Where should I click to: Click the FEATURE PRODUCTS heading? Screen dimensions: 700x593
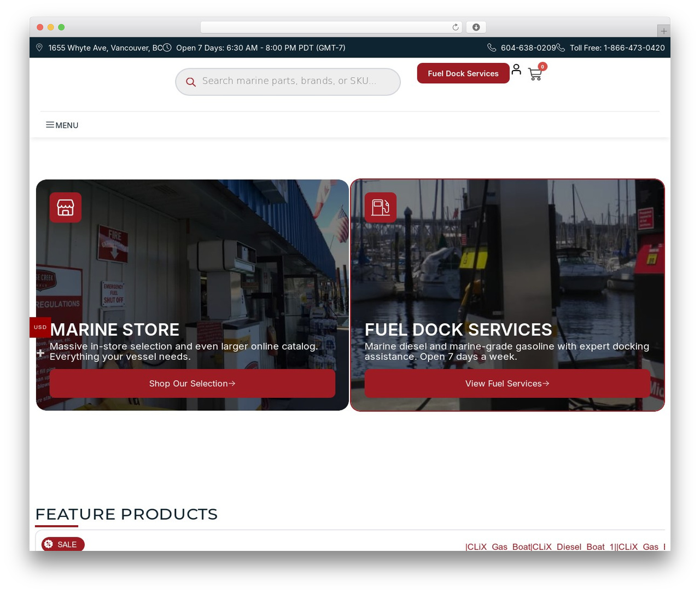click(x=126, y=514)
